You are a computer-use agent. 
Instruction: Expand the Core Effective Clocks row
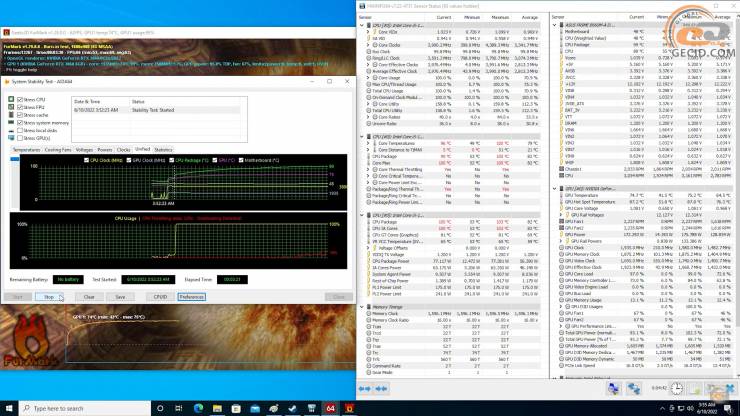(x=368, y=65)
